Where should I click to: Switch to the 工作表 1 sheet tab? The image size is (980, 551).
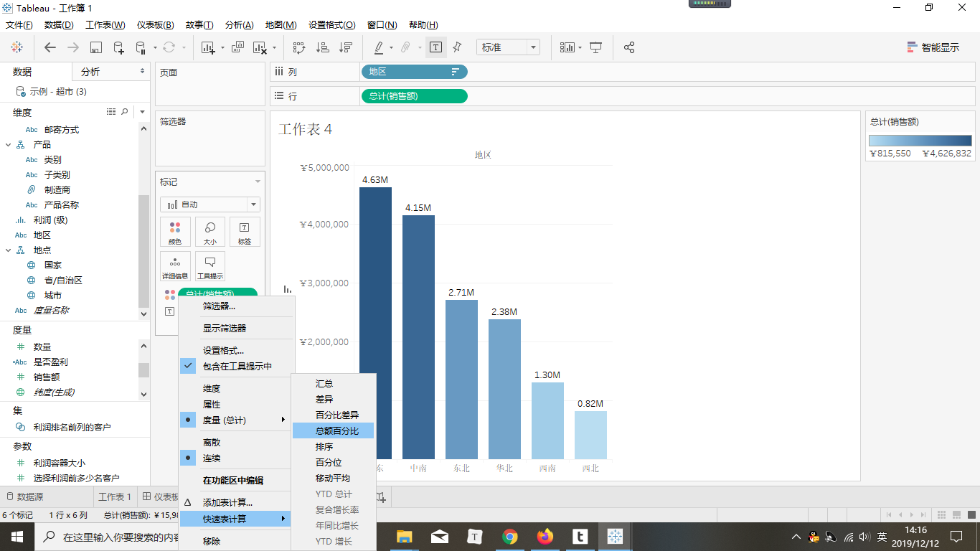[x=115, y=496]
